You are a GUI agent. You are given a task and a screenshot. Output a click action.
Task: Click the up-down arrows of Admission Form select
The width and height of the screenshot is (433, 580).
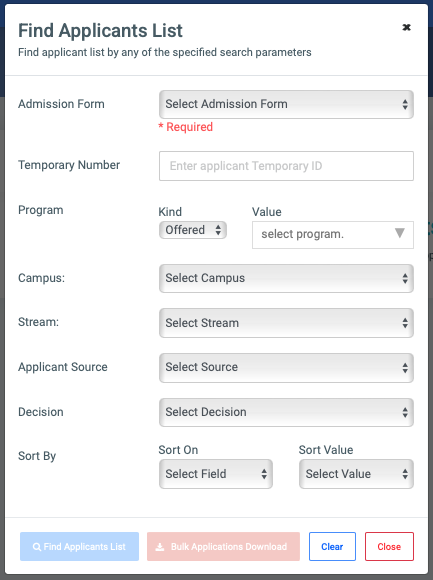pyautogui.click(x=405, y=104)
